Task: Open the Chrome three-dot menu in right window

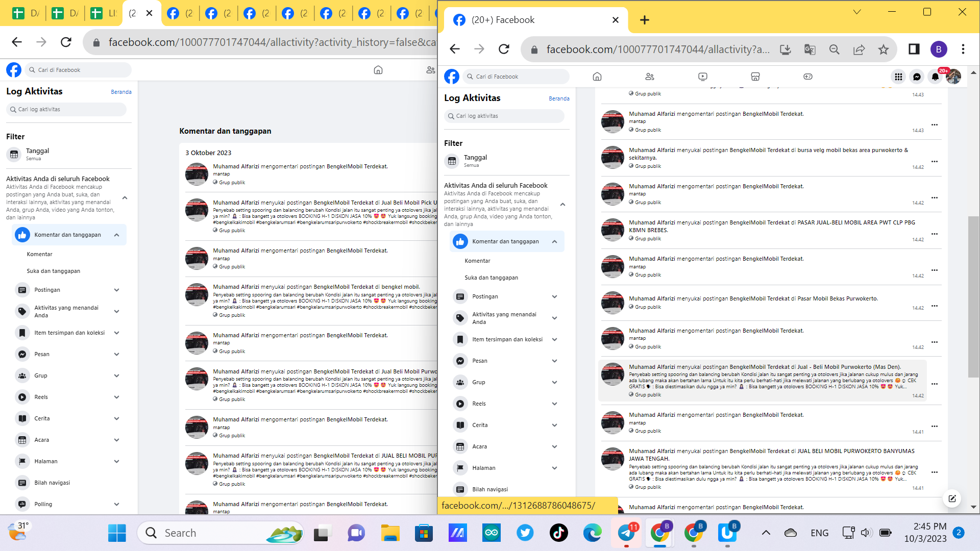Action: 963,49
